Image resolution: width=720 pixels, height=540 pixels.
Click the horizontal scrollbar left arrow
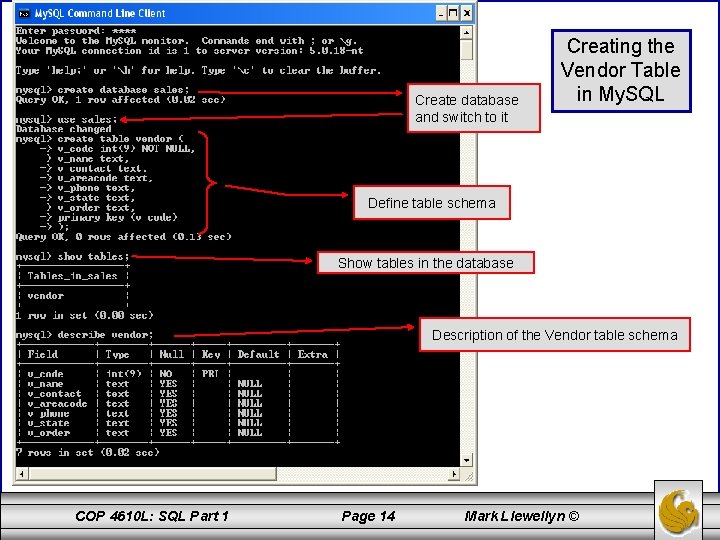point(22,473)
